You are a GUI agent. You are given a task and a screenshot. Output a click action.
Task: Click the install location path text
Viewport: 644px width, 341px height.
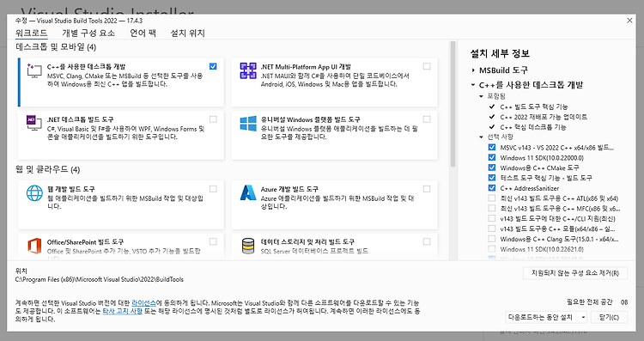[x=100, y=279]
